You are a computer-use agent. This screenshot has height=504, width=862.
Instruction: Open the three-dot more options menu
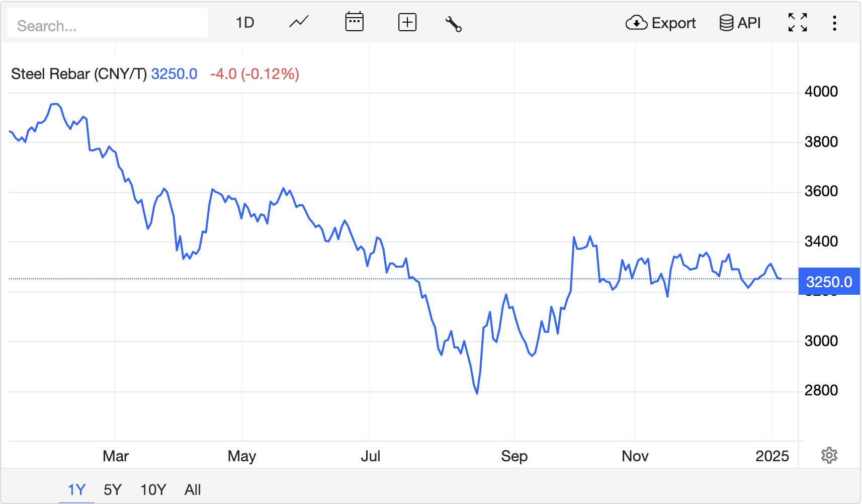(x=834, y=23)
